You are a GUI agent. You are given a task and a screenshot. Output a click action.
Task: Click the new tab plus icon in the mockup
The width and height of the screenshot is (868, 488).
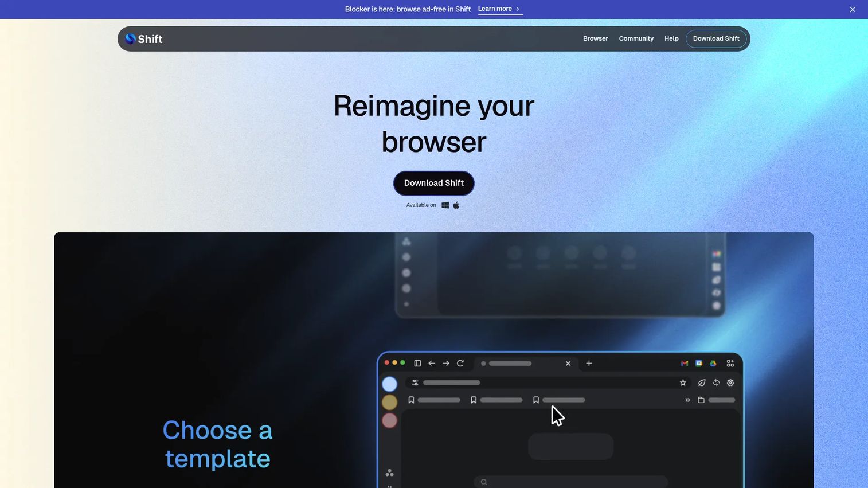pos(589,364)
